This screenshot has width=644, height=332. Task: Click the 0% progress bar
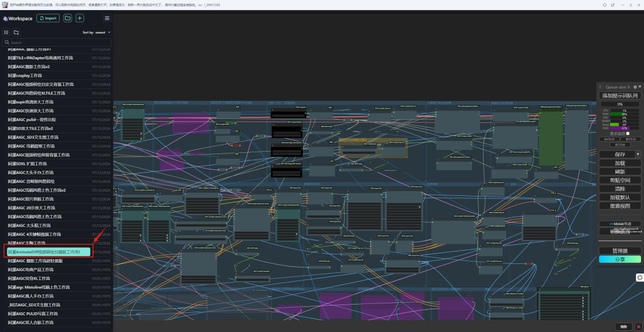click(x=620, y=104)
